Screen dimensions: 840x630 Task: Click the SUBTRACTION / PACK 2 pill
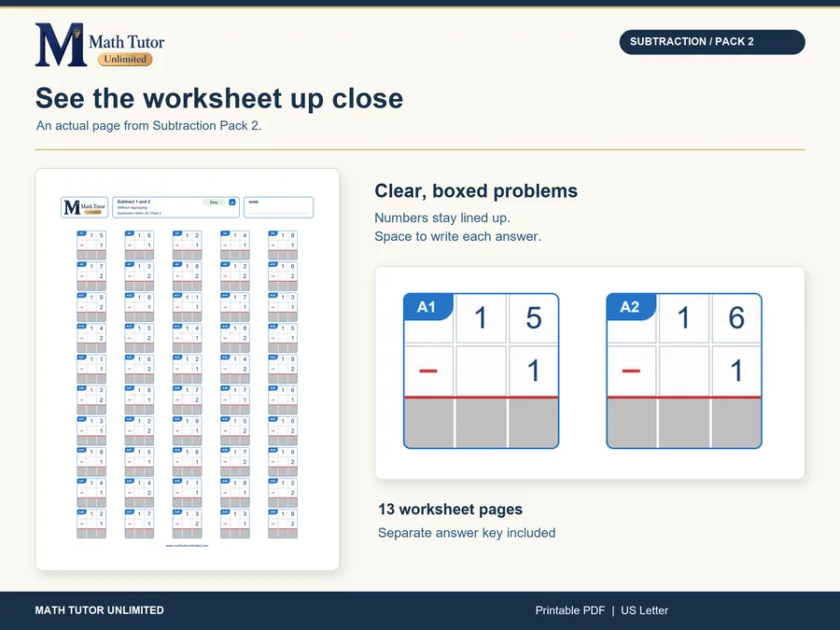(712, 42)
